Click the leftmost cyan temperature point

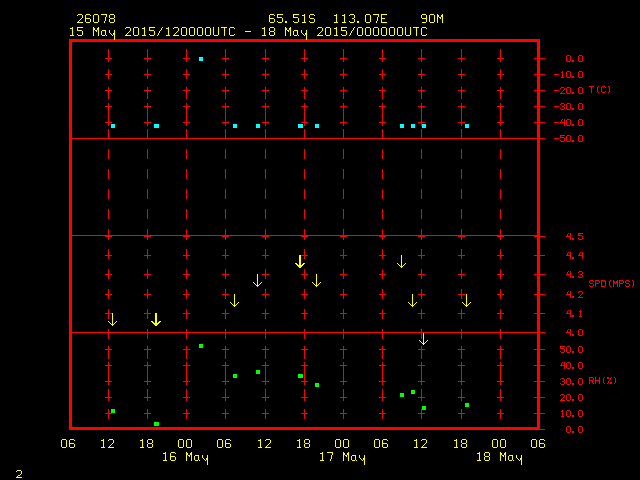tap(113, 126)
